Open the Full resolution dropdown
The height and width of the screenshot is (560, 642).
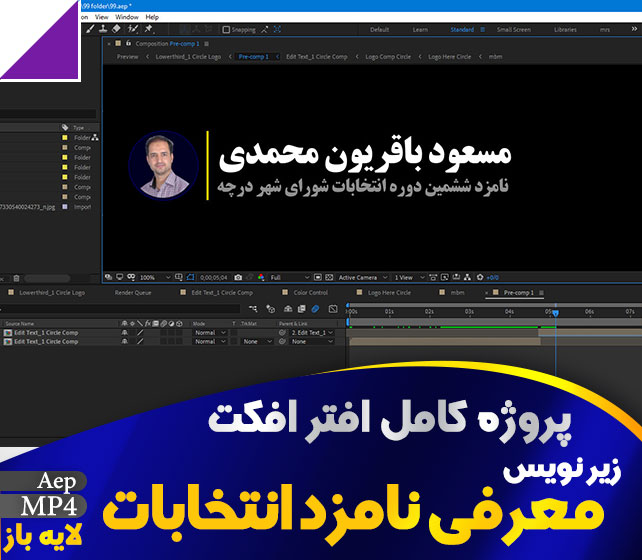tap(289, 278)
